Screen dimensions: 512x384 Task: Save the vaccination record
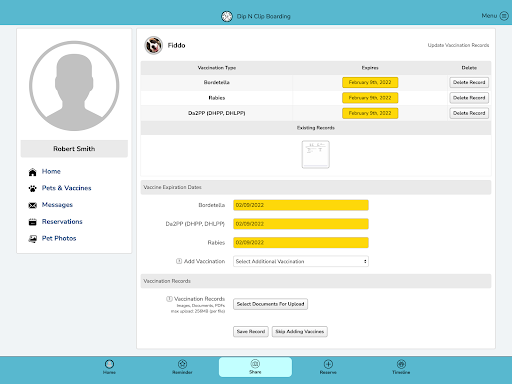251,332
